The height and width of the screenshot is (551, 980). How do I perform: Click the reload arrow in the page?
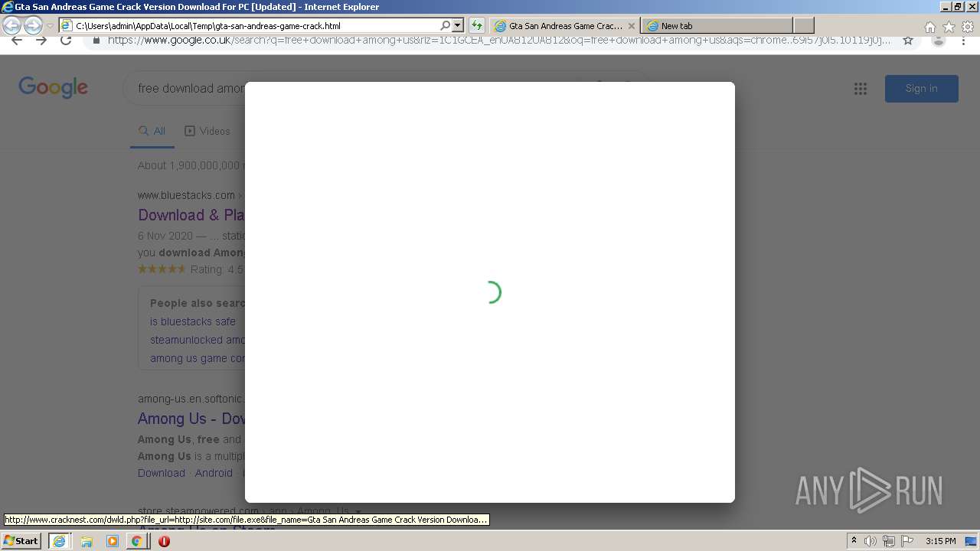[x=66, y=41]
